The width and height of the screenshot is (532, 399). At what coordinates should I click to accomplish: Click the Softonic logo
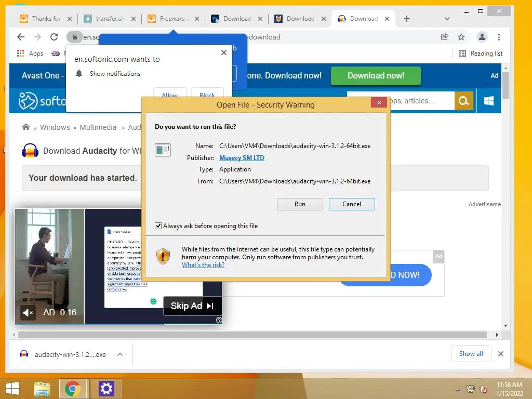point(42,101)
